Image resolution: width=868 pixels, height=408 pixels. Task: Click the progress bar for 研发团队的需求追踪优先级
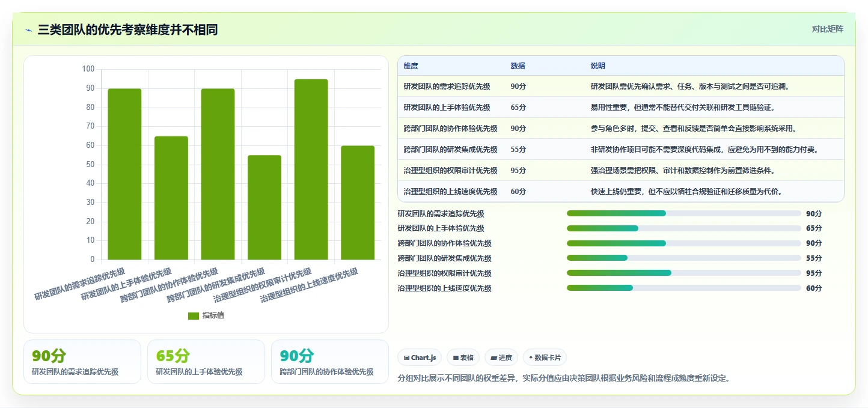tap(684, 213)
